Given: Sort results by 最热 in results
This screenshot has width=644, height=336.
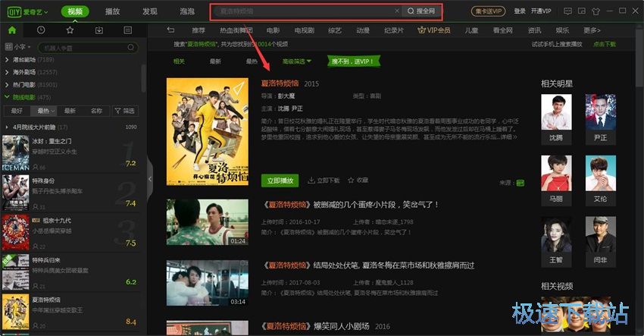Looking at the screenshot, I should [x=252, y=61].
